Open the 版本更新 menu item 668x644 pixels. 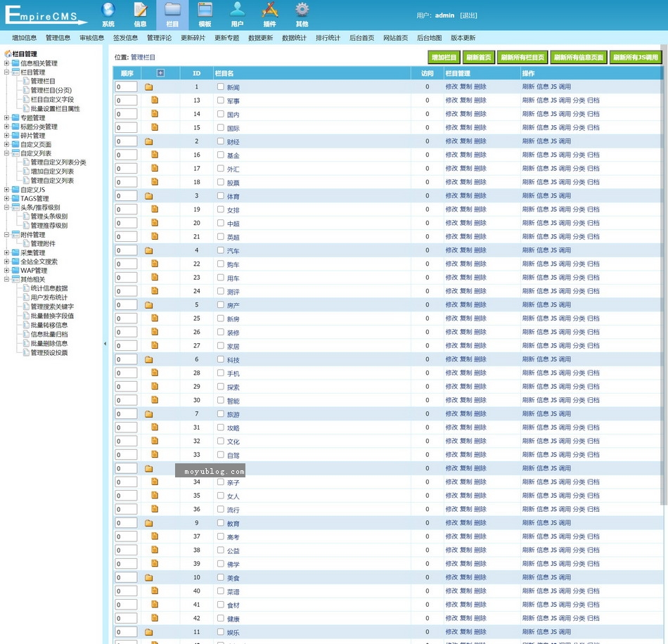463,38
